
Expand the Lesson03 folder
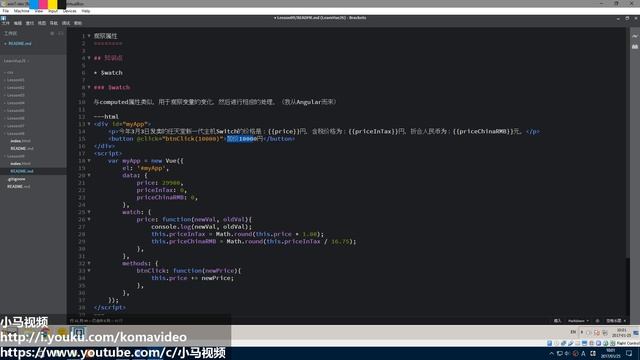pyautogui.click(x=15, y=95)
